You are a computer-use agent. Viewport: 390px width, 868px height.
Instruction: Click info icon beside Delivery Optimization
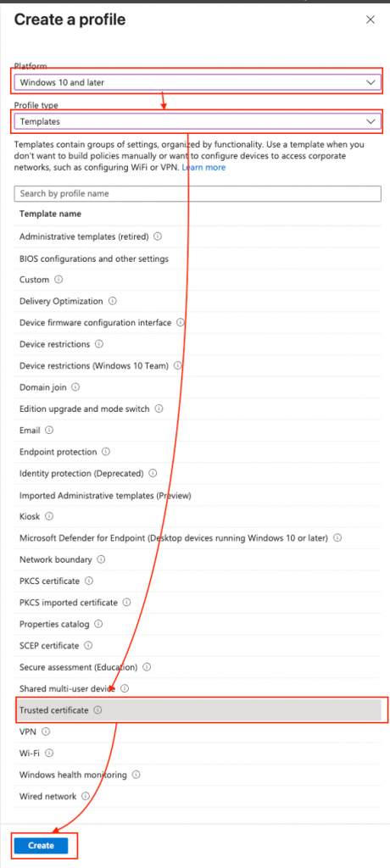pos(113,301)
